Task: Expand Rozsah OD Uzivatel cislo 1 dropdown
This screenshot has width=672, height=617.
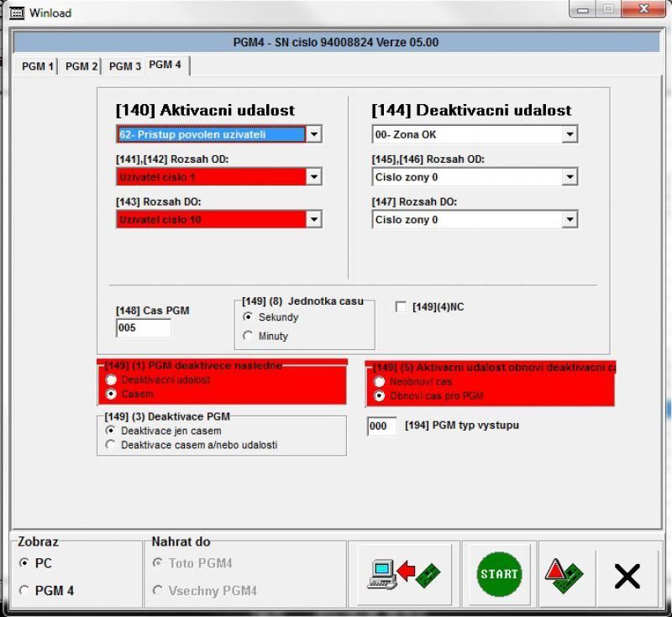Action: (313, 177)
